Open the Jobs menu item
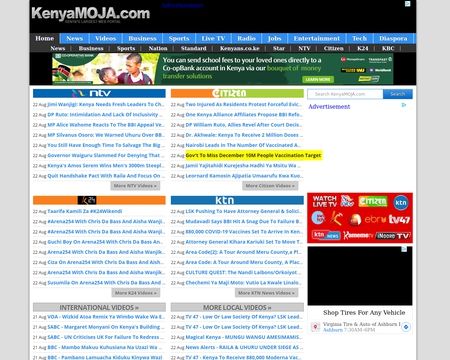This screenshot has width=450, height=360. click(x=274, y=38)
